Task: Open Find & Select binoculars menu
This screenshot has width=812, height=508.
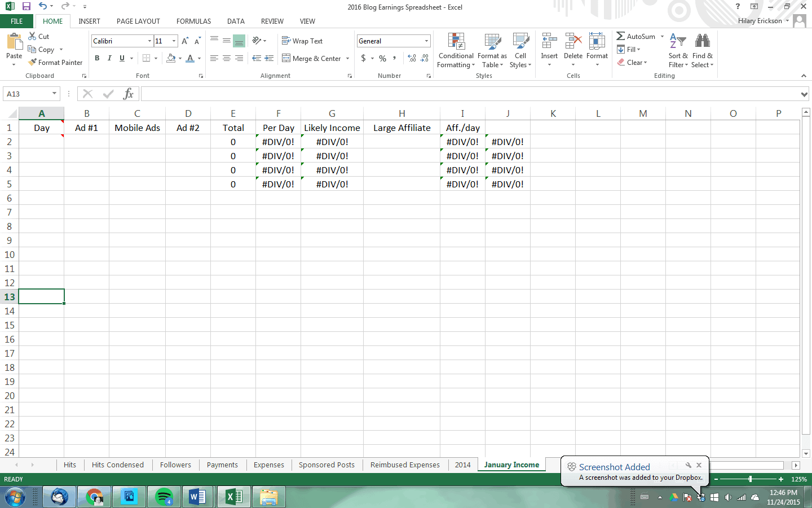Action: tap(703, 51)
